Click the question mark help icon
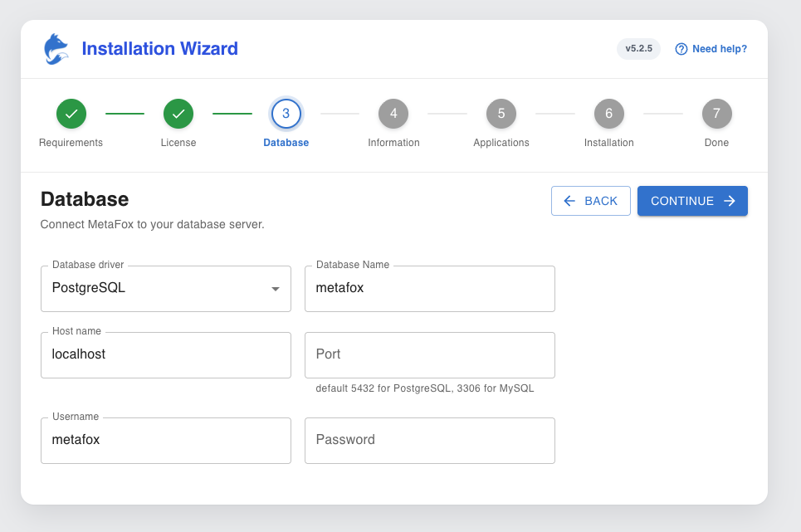This screenshot has width=801, height=532. pyautogui.click(x=681, y=49)
